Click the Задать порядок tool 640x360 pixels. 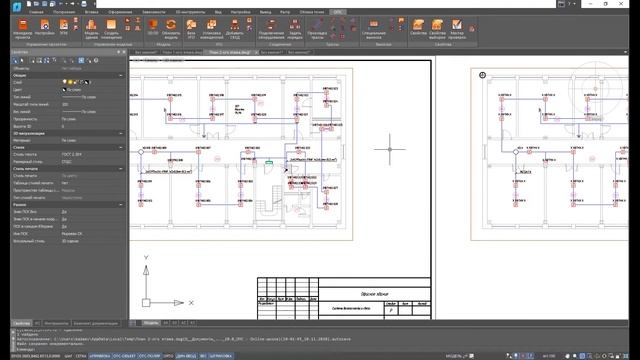[295, 29]
